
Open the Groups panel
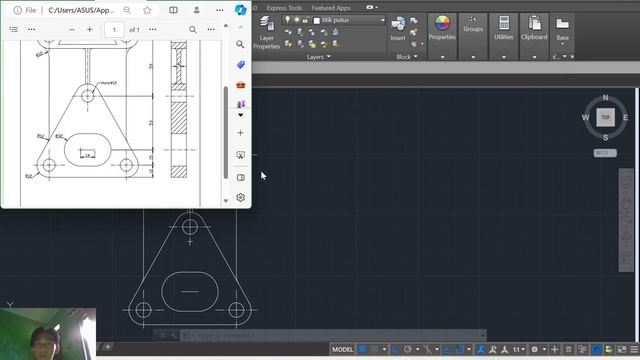[473, 24]
